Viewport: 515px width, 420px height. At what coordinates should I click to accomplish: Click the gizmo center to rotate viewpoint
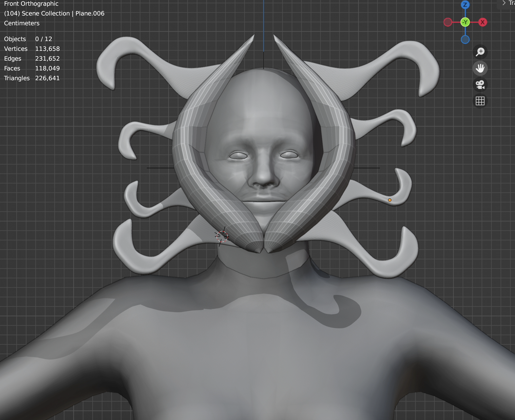[x=465, y=22]
